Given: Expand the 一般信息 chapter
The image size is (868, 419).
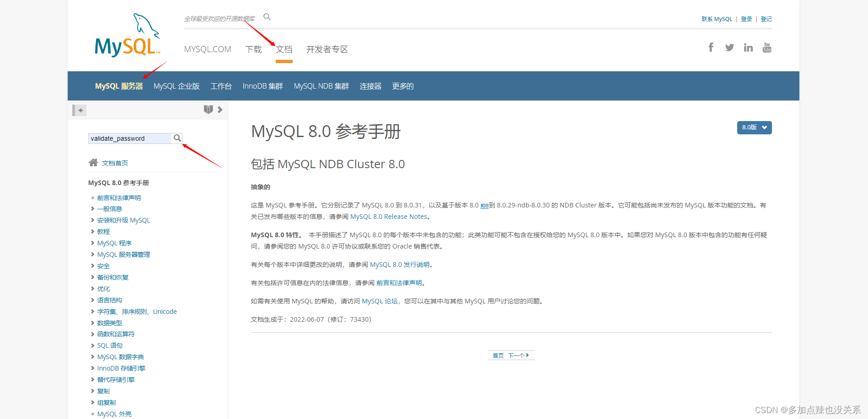Looking at the screenshot, I should click(x=92, y=209).
